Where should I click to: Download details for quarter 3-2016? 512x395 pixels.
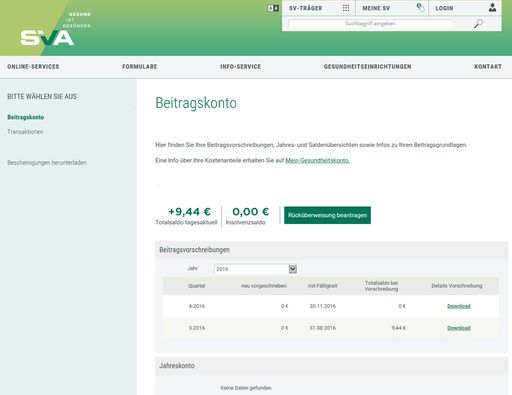(459, 328)
